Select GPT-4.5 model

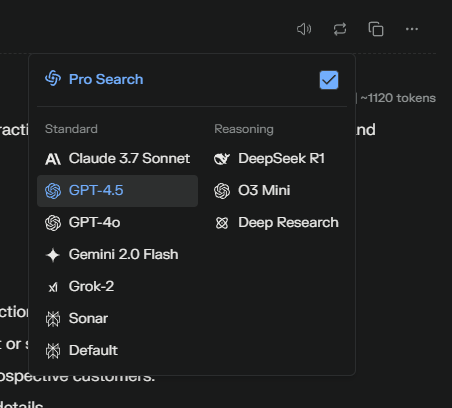[117, 191]
